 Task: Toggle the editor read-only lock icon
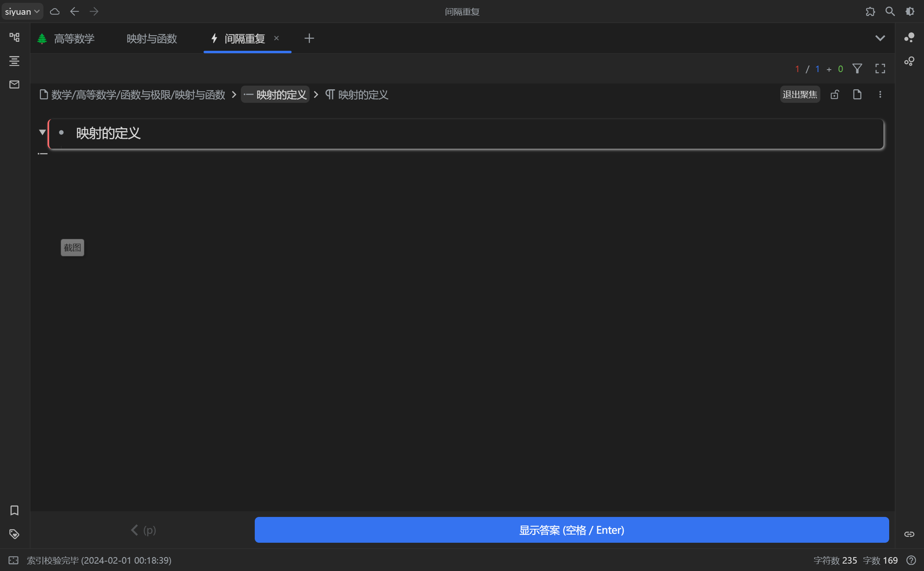point(835,95)
